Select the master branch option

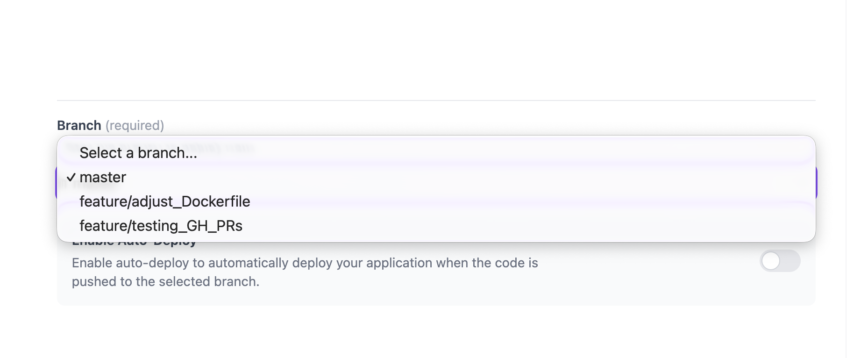(103, 178)
